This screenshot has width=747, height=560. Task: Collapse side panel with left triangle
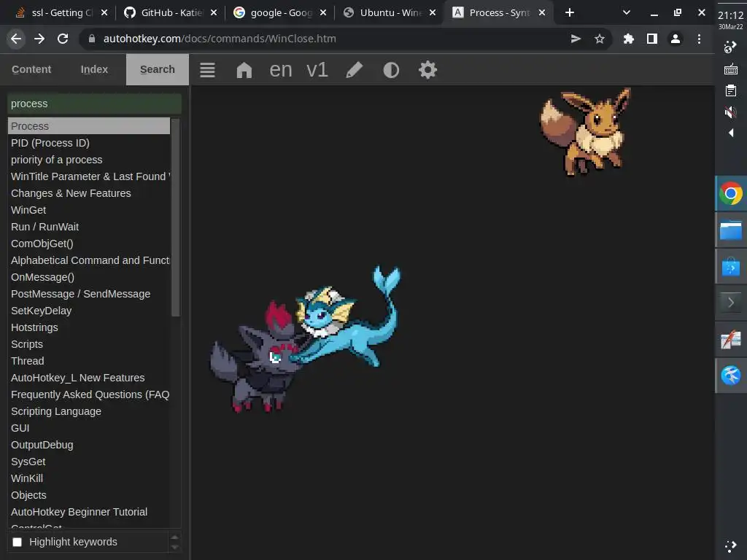731,133
